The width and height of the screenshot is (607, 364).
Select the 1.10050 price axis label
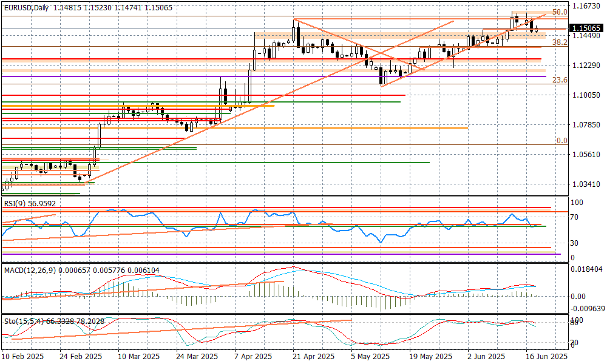pos(586,95)
